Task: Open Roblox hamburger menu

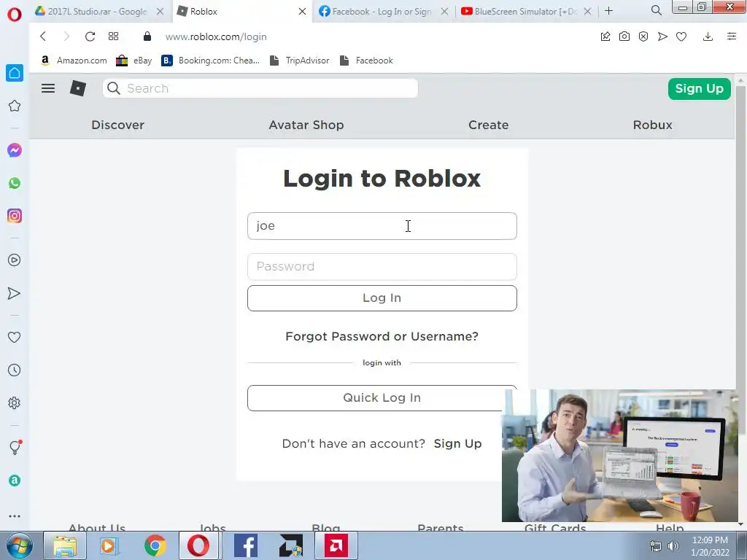Action: (48, 88)
